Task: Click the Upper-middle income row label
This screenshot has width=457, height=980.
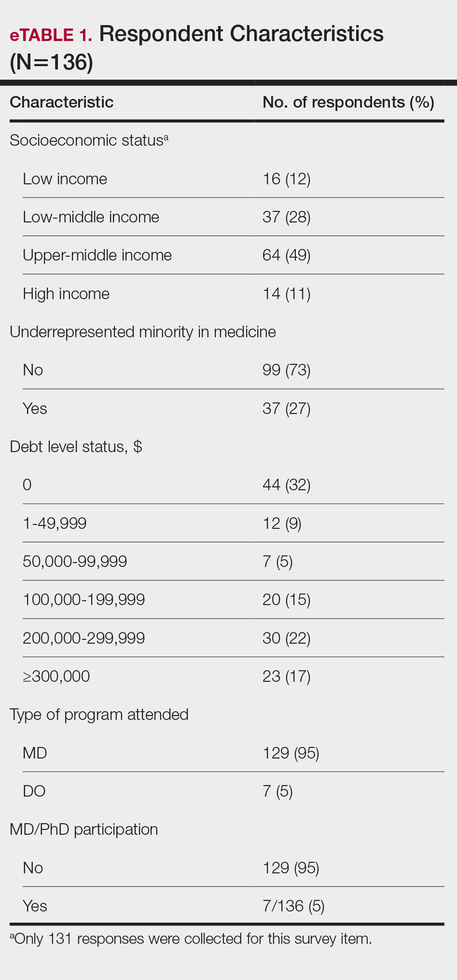Action: pyautogui.click(x=97, y=255)
